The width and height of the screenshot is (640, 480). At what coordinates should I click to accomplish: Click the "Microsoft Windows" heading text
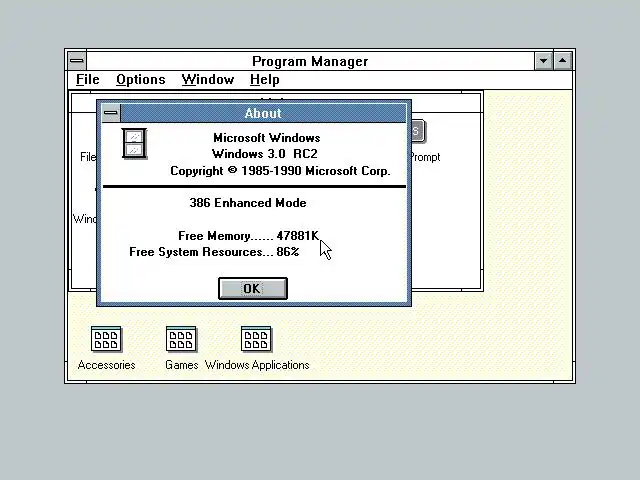tap(267, 138)
